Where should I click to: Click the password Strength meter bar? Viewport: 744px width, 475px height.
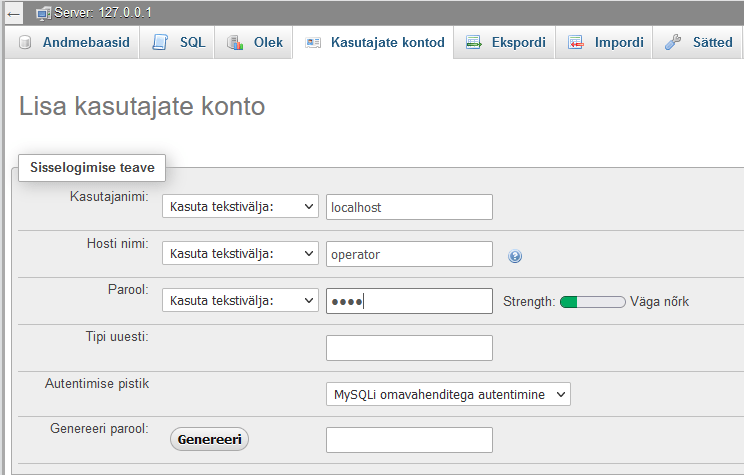pyautogui.click(x=593, y=302)
